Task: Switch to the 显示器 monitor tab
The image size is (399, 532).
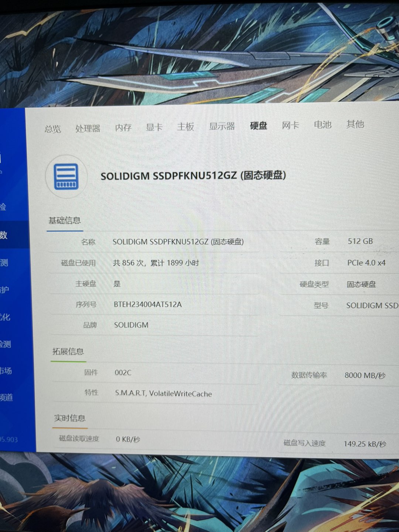Action: coord(222,126)
